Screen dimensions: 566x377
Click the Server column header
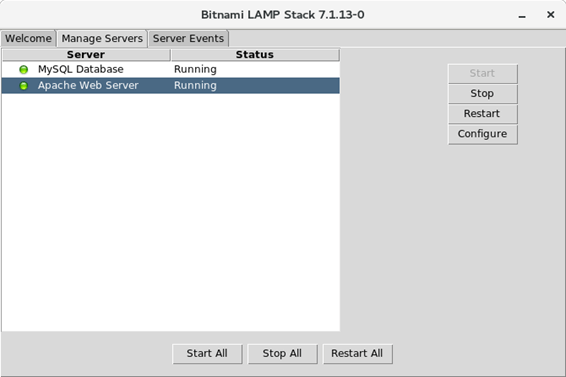pyautogui.click(x=86, y=55)
